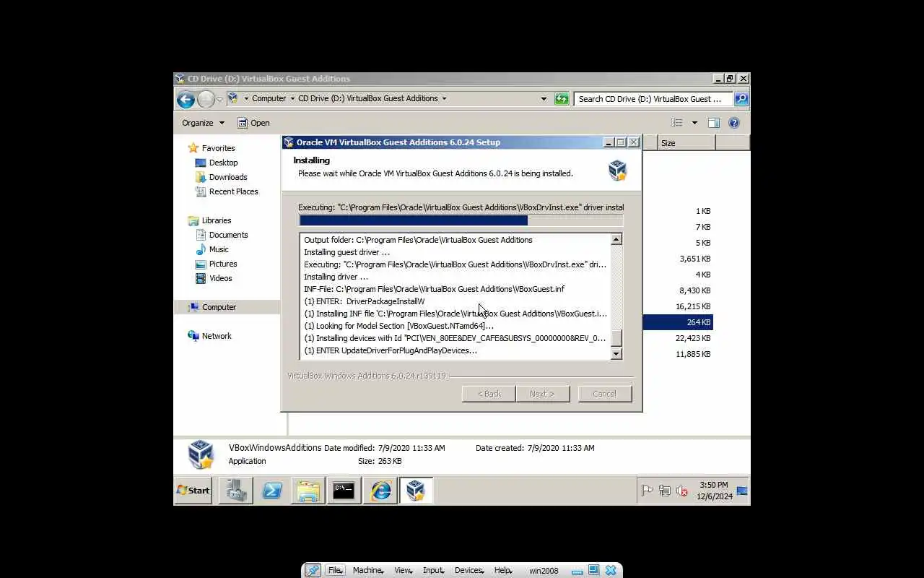Click the blue search magnifier icon
The height and width of the screenshot is (578, 924).
[x=741, y=99]
